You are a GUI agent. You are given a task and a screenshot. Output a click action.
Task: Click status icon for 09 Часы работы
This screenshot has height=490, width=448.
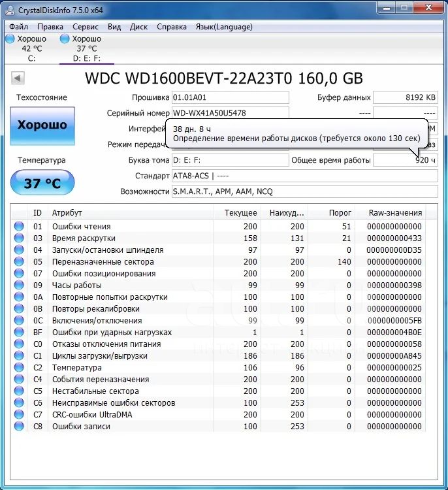(19, 285)
